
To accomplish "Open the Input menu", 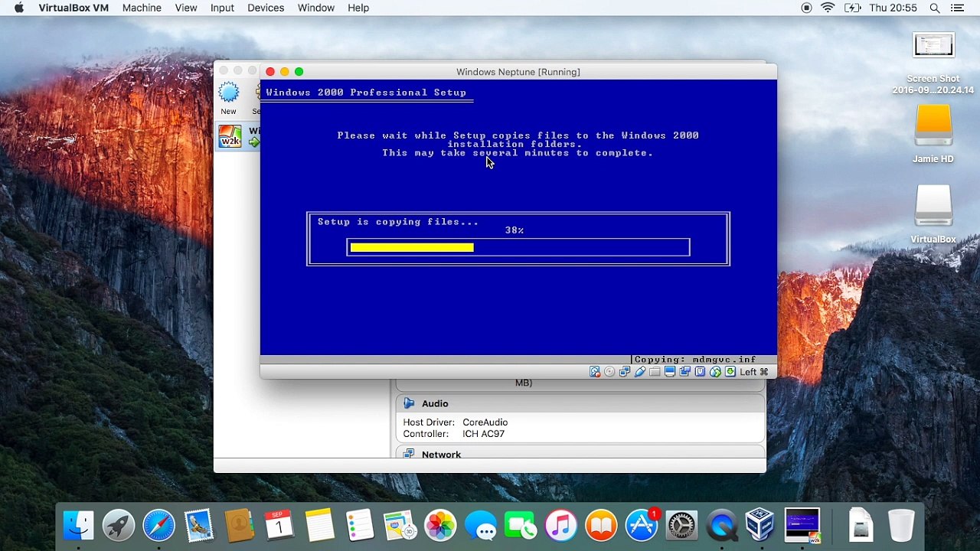I will [x=222, y=8].
